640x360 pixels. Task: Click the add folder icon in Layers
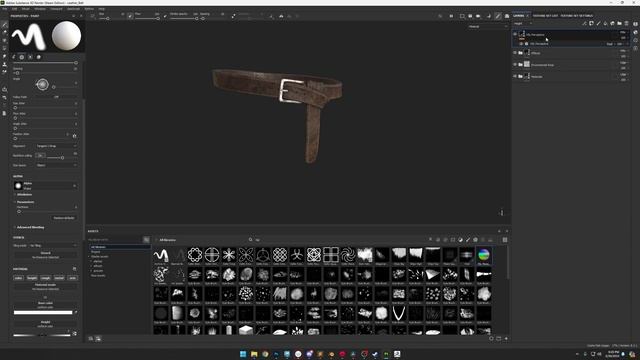[619, 24]
